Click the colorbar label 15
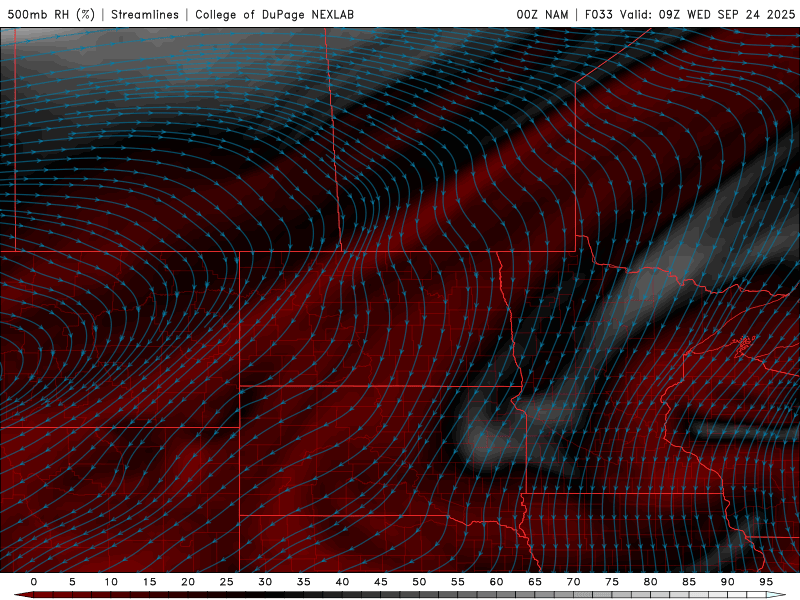The image size is (800, 600). (149, 582)
